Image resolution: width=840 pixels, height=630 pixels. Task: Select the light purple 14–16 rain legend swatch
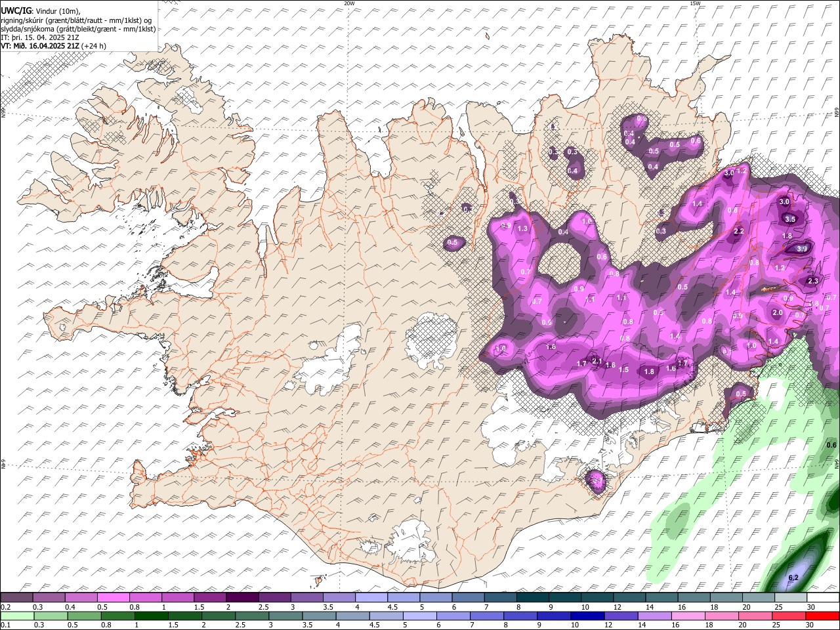[x=656, y=616]
